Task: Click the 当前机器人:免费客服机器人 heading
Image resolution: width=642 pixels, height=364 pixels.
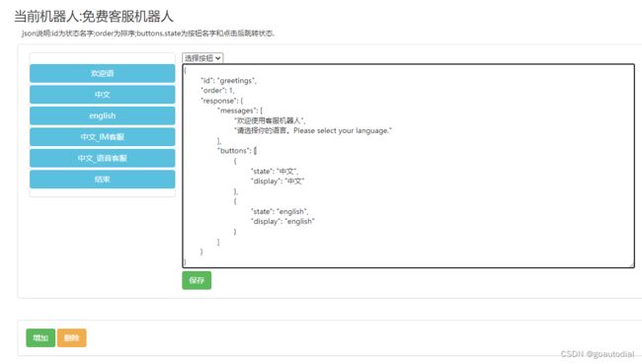Action: point(94,17)
